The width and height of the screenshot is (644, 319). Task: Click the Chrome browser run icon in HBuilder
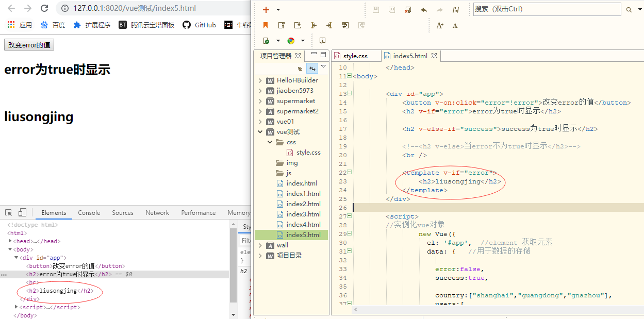click(291, 41)
